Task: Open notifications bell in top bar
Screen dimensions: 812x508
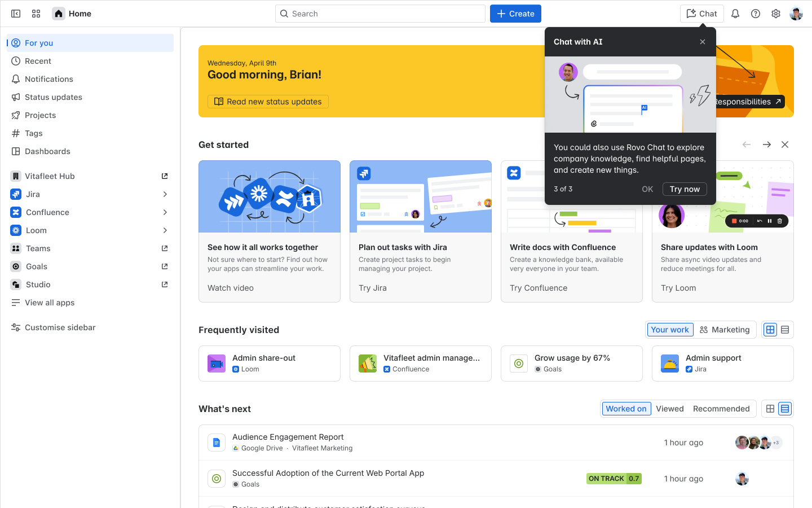Action: coord(735,14)
